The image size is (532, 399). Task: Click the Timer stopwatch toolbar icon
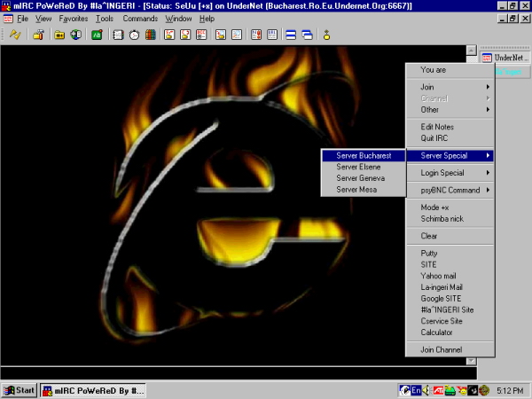[135, 35]
